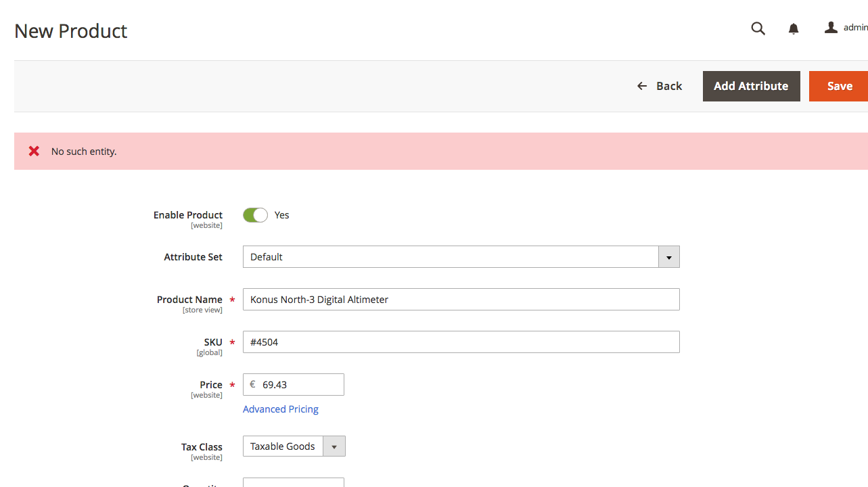Click the Yes label beside Enable Product

tap(281, 214)
